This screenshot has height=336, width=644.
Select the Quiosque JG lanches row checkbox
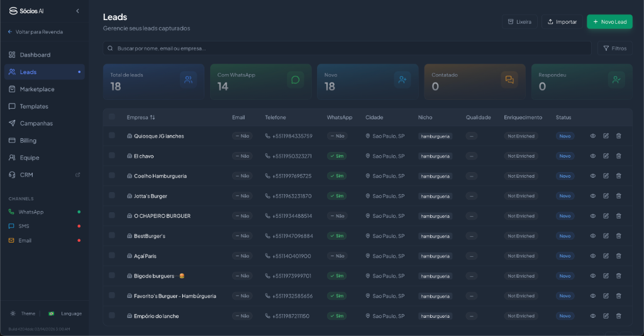112,136
